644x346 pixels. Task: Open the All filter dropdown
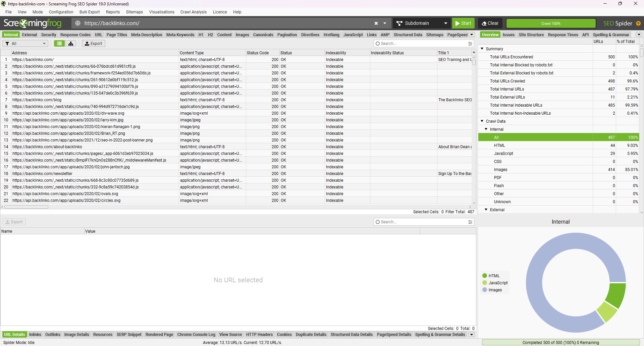pos(25,44)
